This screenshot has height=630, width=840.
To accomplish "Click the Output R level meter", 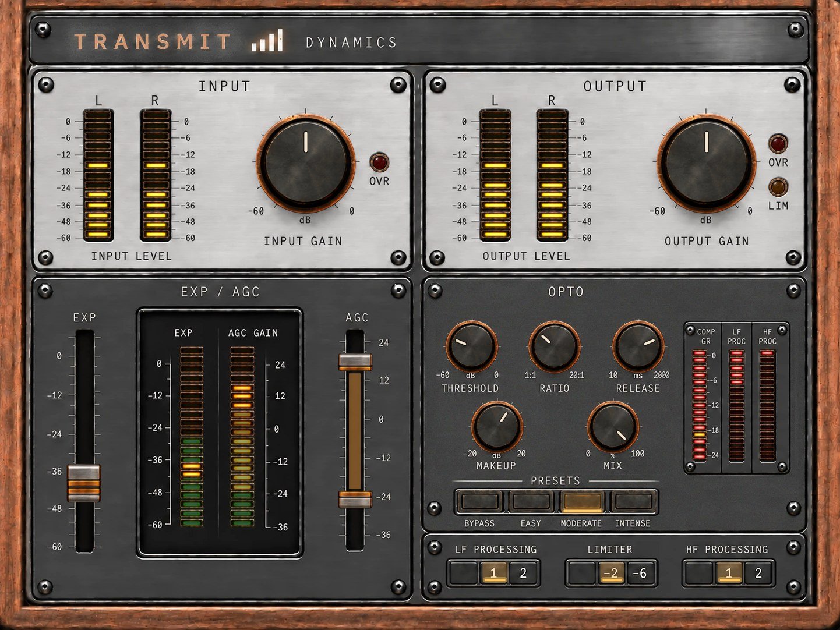I will (552, 175).
